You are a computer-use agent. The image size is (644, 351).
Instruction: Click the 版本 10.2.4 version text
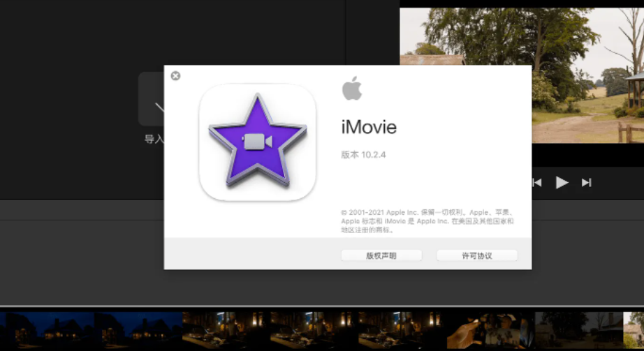coord(363,155)
